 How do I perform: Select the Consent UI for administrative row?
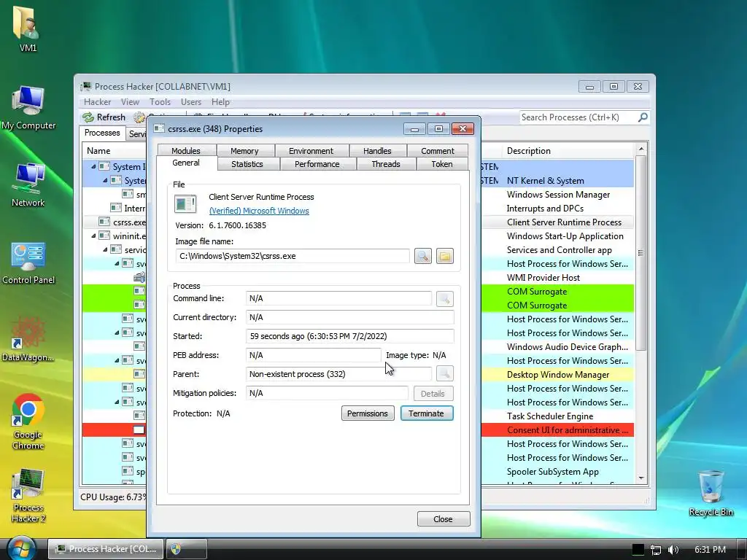pos(358,430)
